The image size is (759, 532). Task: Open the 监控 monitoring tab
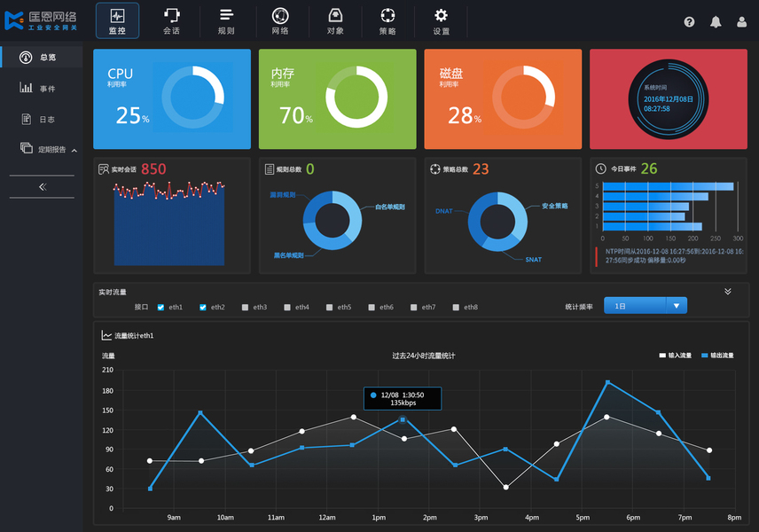click(118, 20)
